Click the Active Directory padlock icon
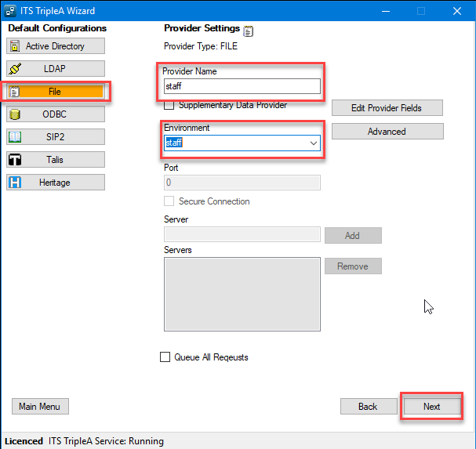Viewport: 476px width, 449px height. pos(14,46)
